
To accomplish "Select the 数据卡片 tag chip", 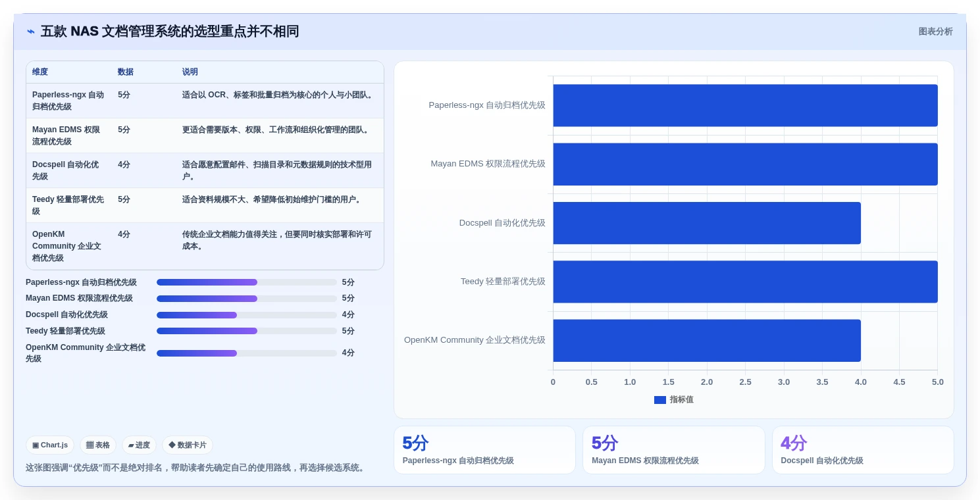I will [188, 445].
